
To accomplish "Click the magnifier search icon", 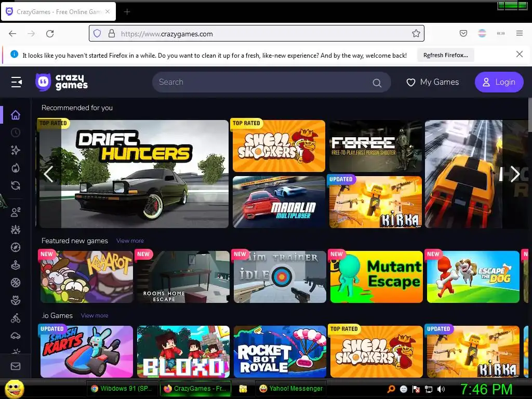I will point(377,83).
